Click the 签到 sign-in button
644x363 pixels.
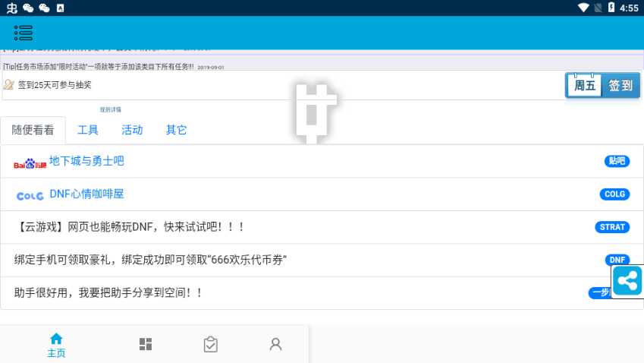tap(620, 86)
